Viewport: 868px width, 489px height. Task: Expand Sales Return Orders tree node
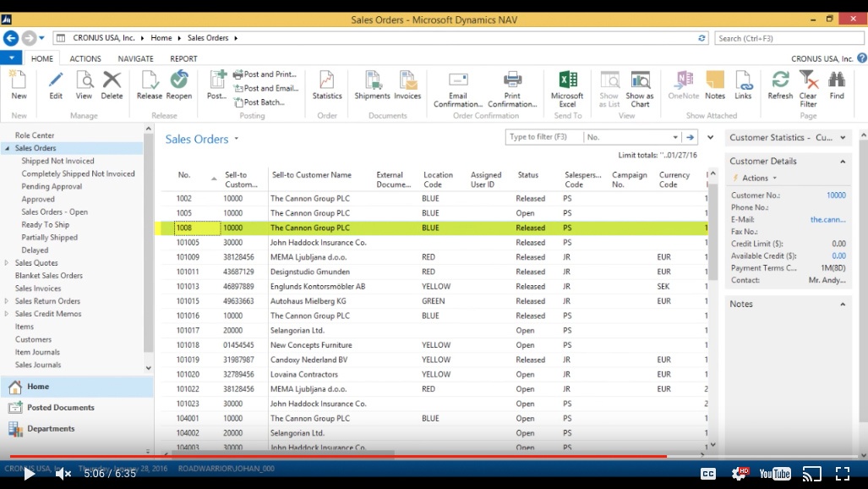coord(7,301)
